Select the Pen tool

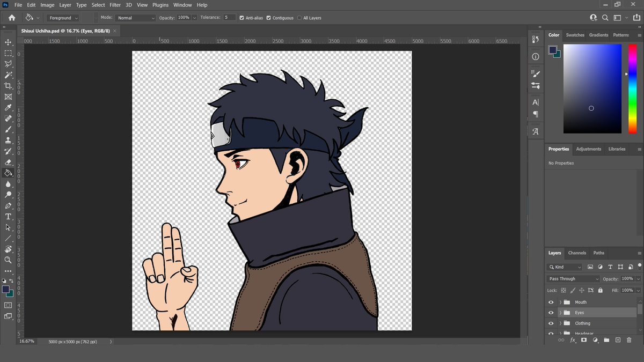click(x=8, y=205)
